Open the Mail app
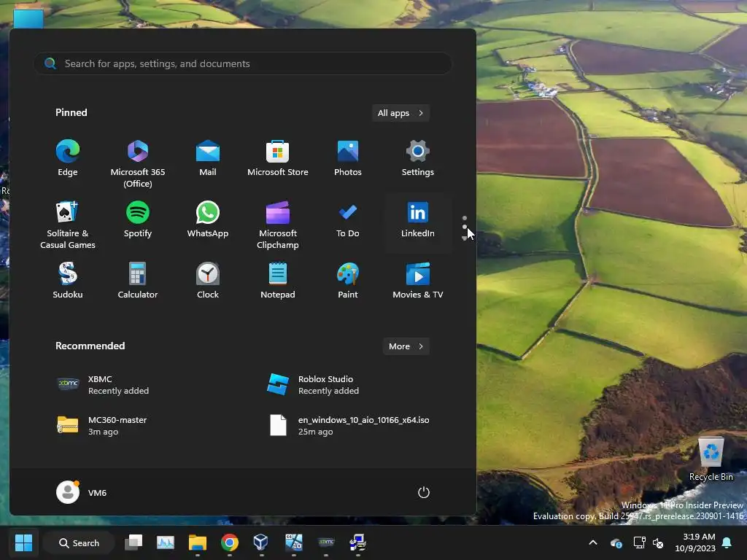The image size is (747, 560). pos(208,158)
